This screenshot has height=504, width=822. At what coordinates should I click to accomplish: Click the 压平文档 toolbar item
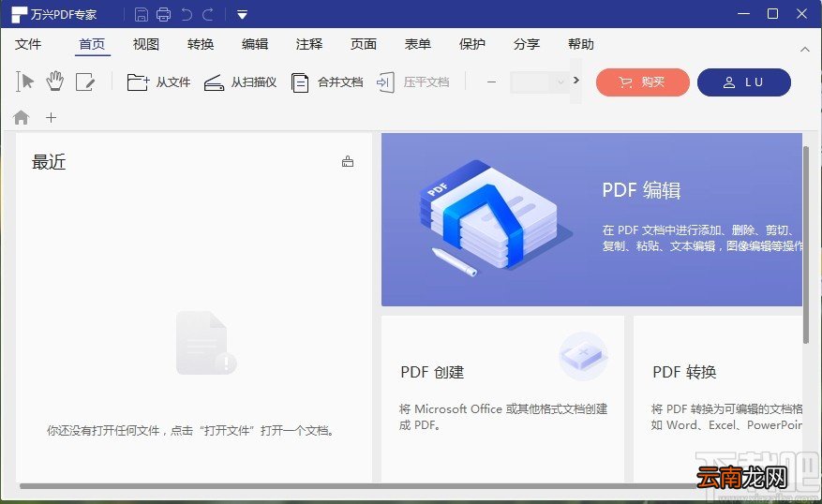pyautogui.click(x=412, y=82)
